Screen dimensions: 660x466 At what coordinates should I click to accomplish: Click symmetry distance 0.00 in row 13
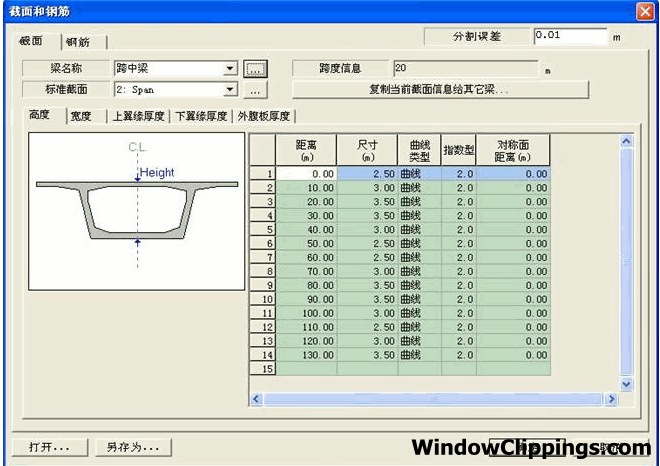point(513,341)
